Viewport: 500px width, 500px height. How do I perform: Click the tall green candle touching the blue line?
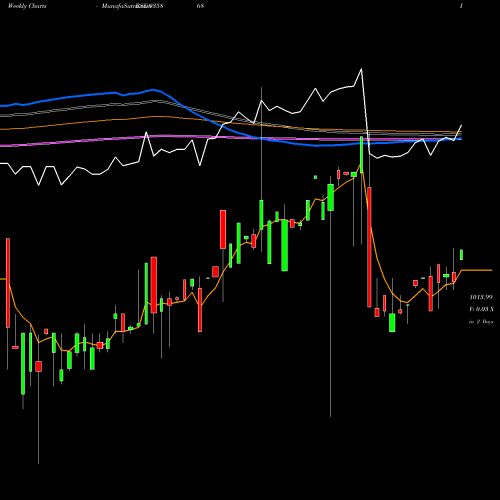[x=361, y=154]
